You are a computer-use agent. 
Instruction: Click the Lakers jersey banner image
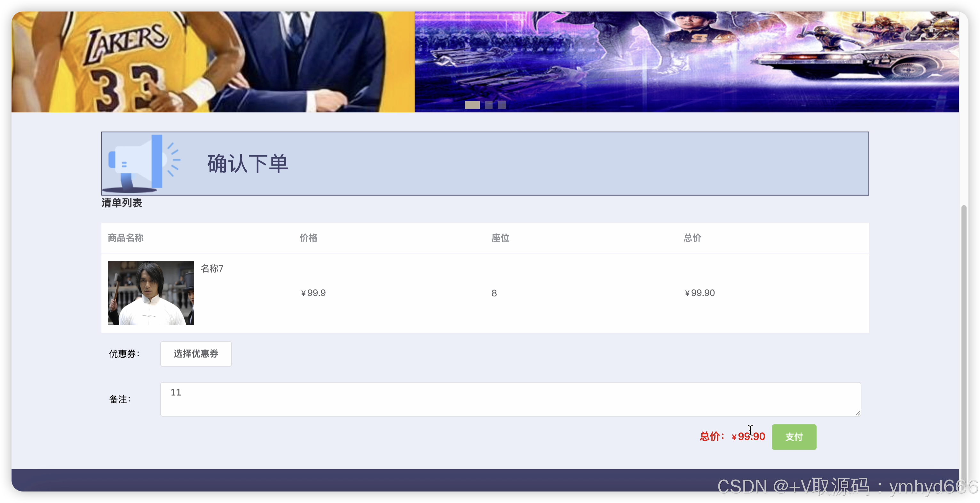(x=213, y=62)
